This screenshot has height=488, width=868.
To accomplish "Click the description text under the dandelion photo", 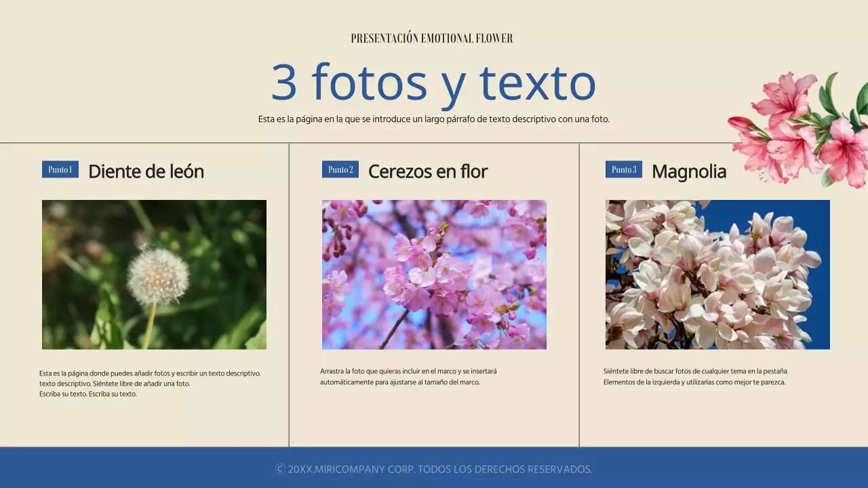I will pyautogui.click(x=149, y=383).
